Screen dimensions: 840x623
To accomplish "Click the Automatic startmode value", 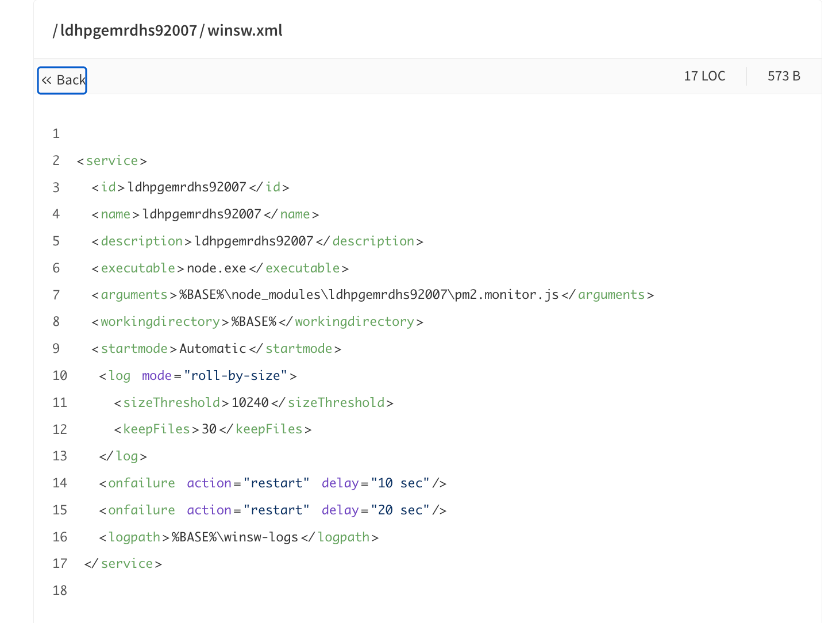I will pos(213,349).
